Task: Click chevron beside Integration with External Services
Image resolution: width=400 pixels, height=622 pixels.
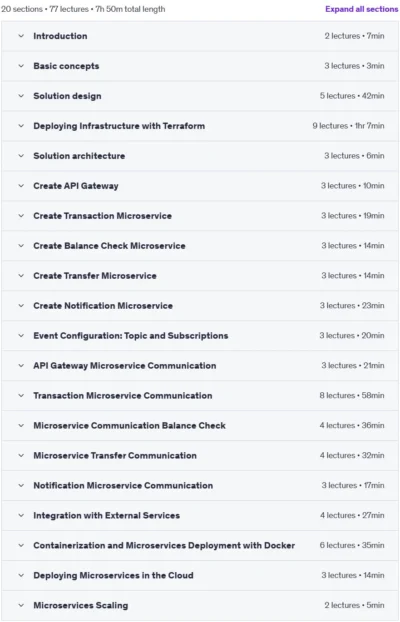Action: [21, 515]
